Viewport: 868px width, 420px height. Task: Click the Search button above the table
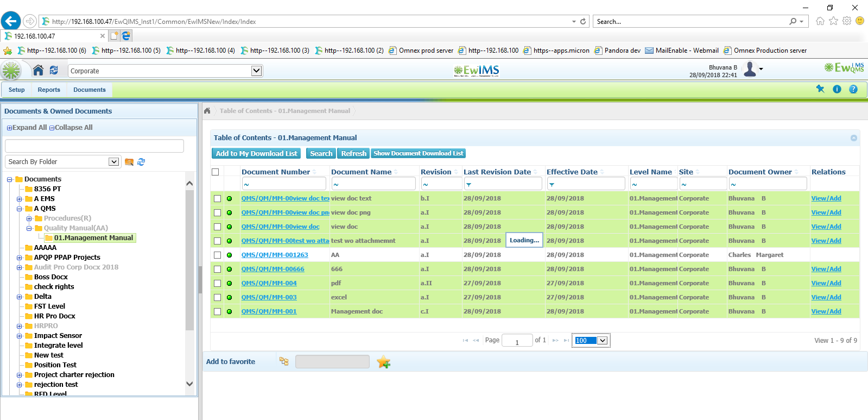(x=321, y=154)
